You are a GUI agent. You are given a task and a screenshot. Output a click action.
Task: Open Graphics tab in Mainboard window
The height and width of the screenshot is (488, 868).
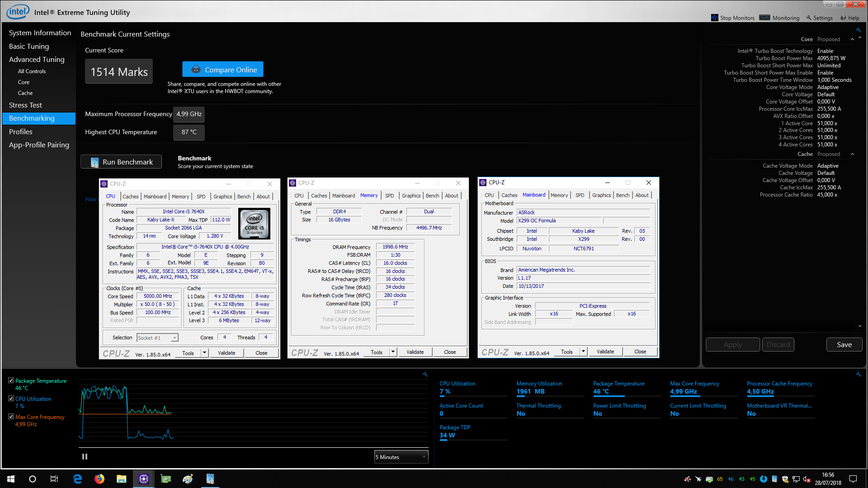click(x=602, y=195)
